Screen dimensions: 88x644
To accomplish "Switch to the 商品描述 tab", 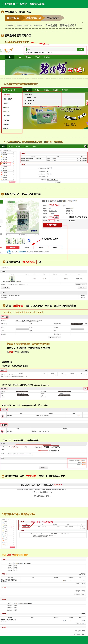I will (x=13, y=247).
